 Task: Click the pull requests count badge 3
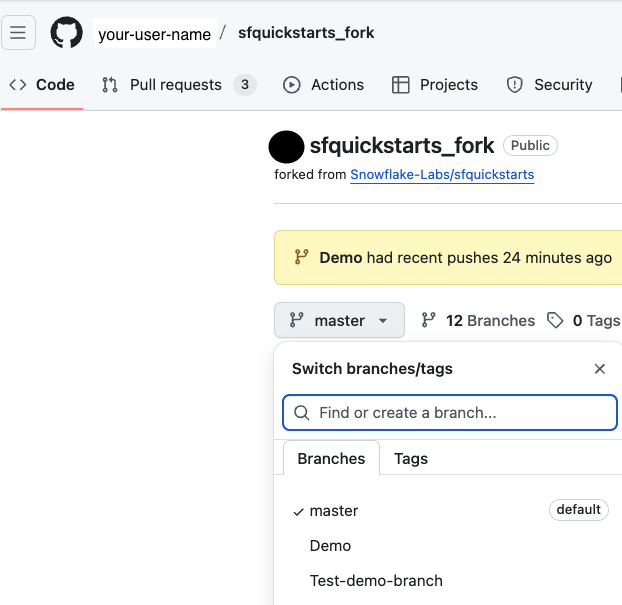coord(245,85)
